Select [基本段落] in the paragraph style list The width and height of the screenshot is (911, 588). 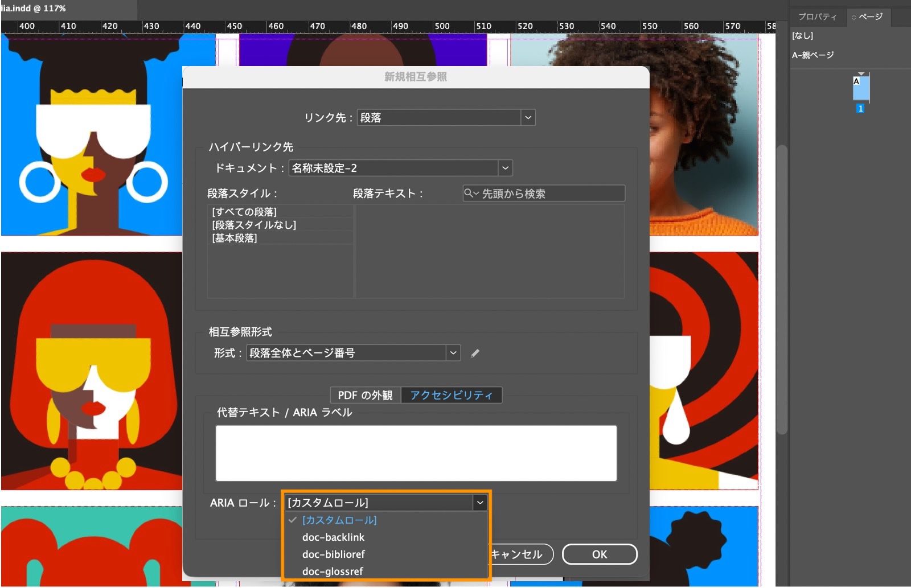click(x=232, y=238)
